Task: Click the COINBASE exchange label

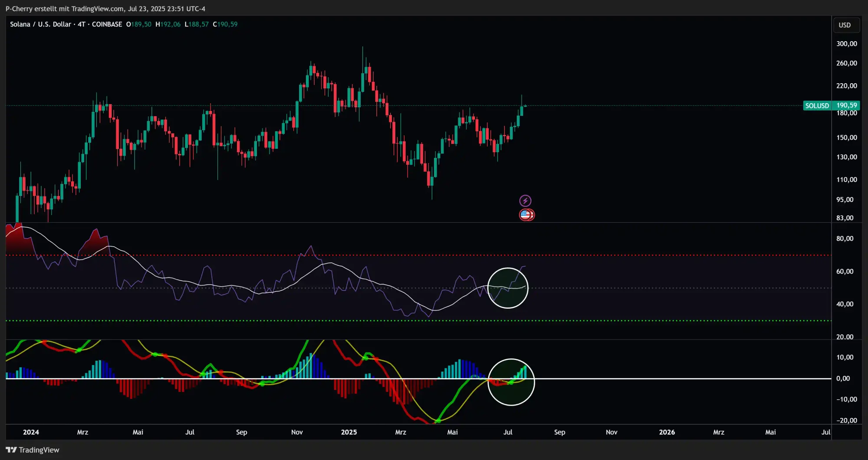Action: [107, 24]
